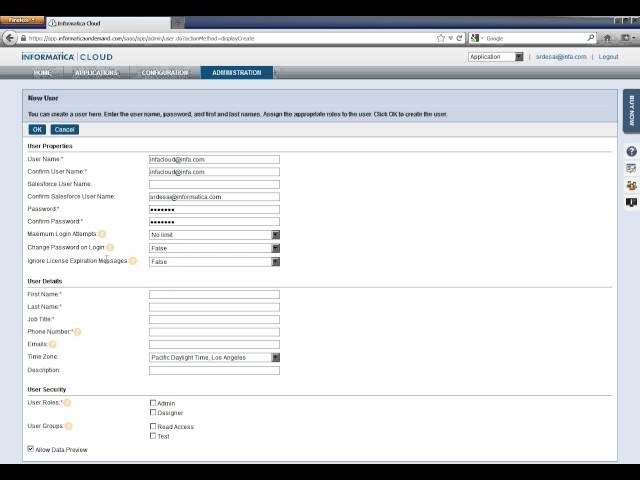The image size is (640, 480).
Task: Click the Cancel button
Action: 64,129
